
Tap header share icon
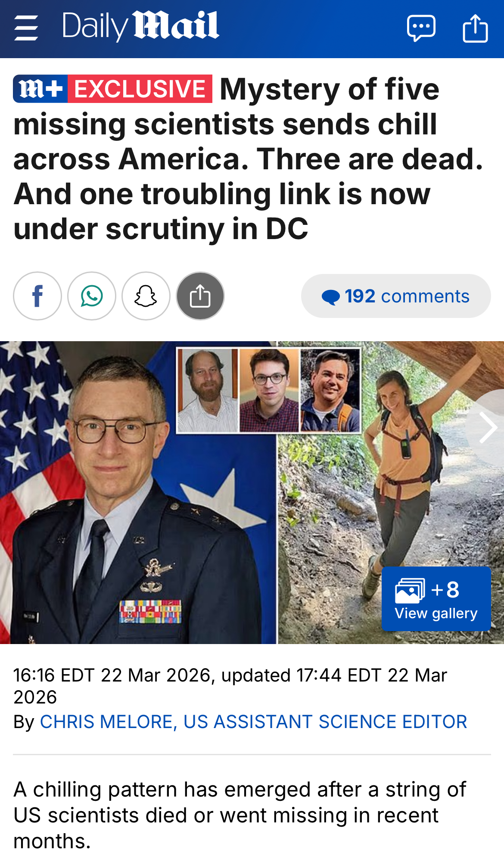pyautogui.click(x=475, y=28)
